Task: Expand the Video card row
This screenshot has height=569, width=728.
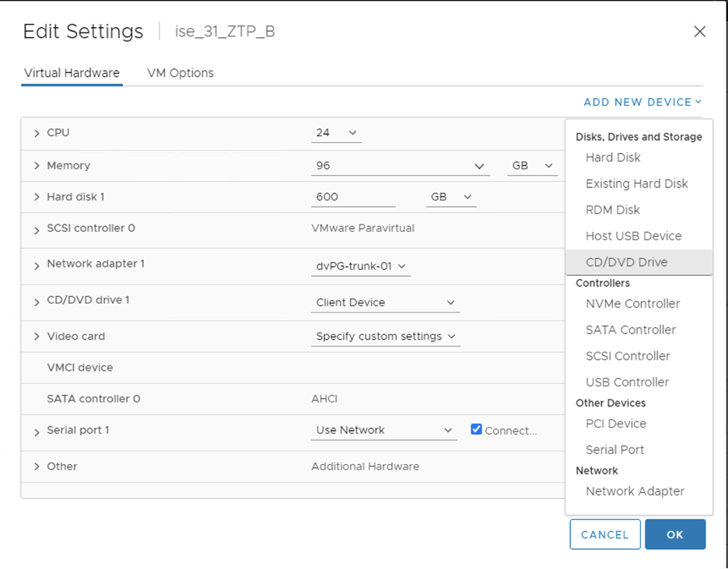Action: (37, 337)
